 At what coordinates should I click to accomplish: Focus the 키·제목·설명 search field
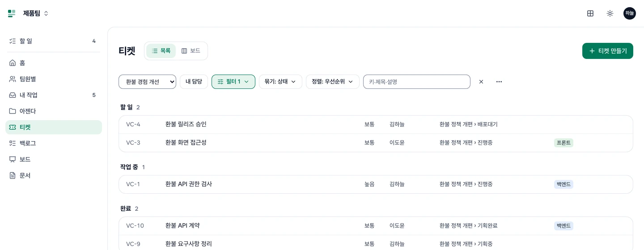pyautogui.click(x=417, y=82)
